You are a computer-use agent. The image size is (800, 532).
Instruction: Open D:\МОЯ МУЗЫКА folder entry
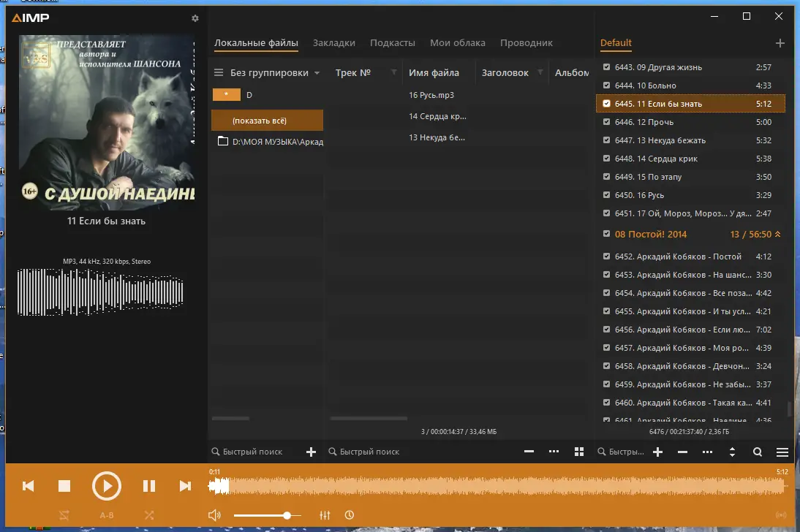pos(271,141)
